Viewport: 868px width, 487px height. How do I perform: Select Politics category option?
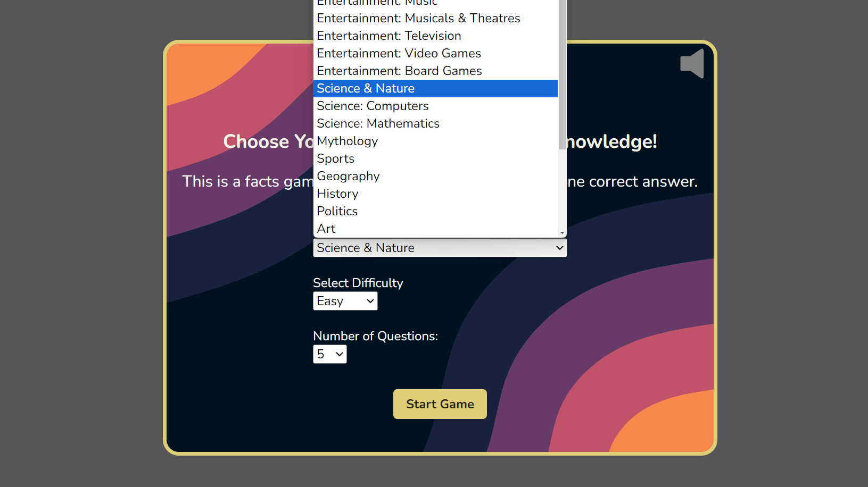click(x=337, y=211)
